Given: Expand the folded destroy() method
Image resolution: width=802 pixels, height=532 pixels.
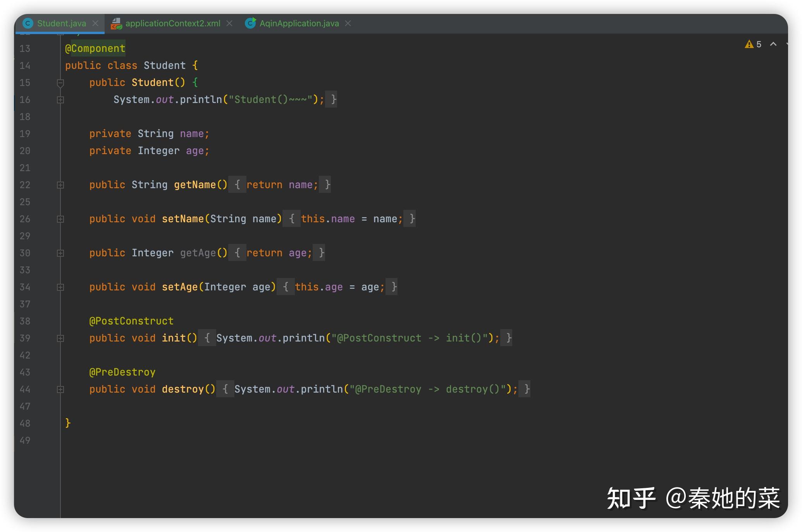Looking at the screenshot, I should click(60, 390).
